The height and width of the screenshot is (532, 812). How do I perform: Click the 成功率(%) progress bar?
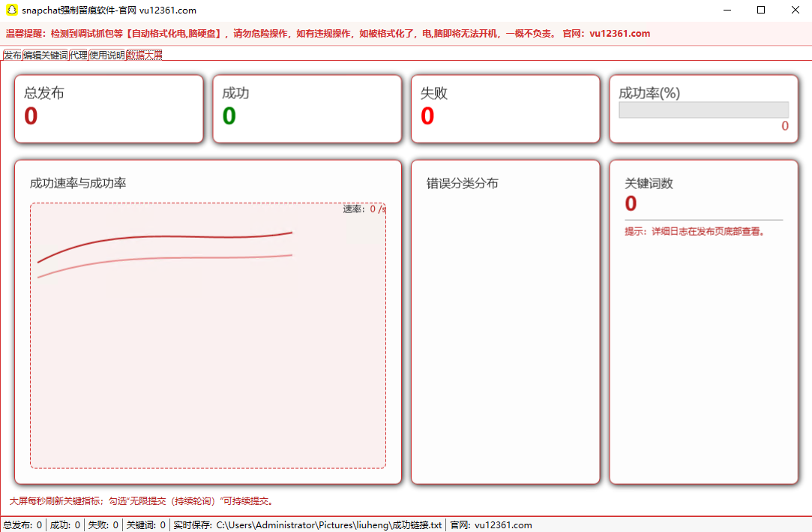coord(703,110)
